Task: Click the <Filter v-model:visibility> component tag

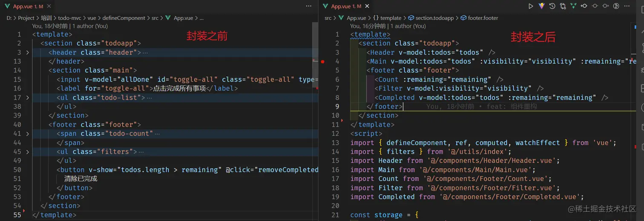Action: 460,89
